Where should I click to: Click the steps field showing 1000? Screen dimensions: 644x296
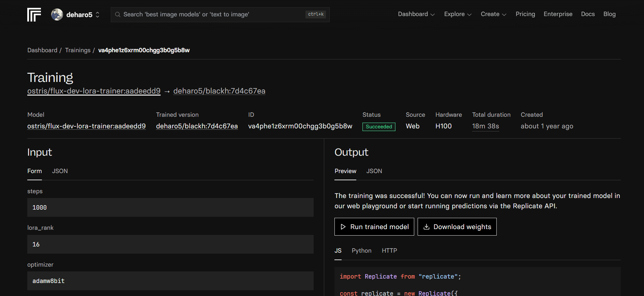click(x=170, y=208)
